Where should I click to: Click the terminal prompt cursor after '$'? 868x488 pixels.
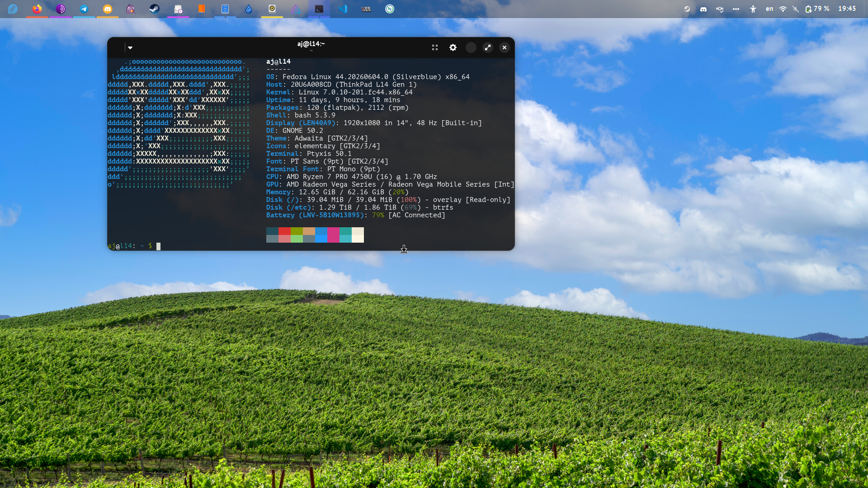coord(159,246)
